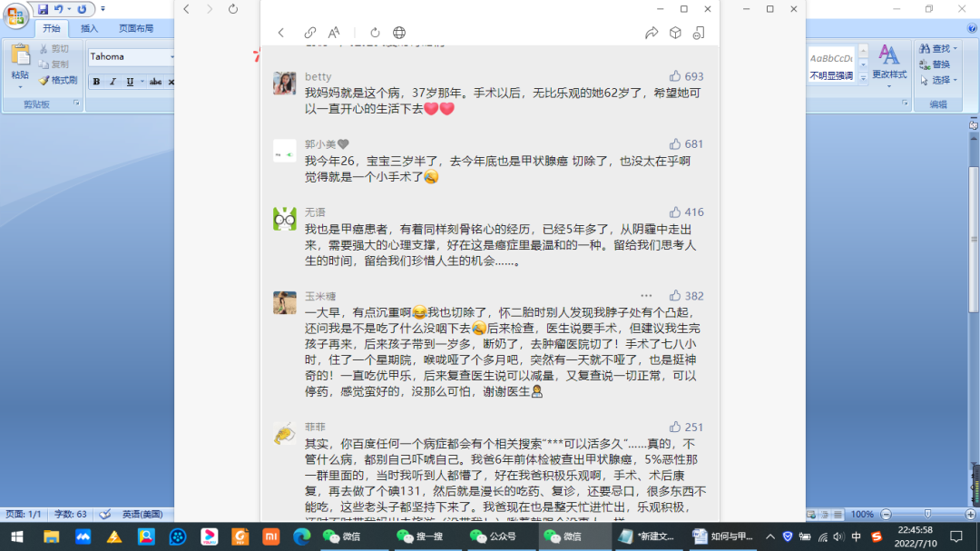
Task: Expand the Undo history dropdown arrow
Action: 70,8
